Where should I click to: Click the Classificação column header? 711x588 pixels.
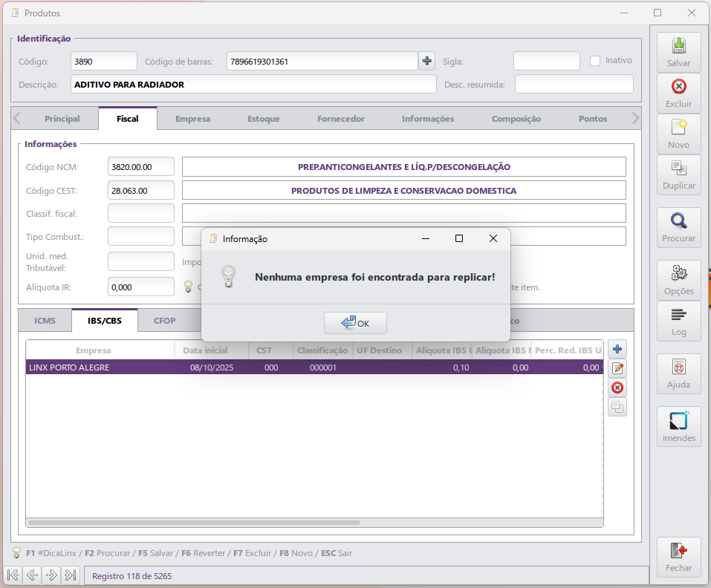click(x=322, y=350)
